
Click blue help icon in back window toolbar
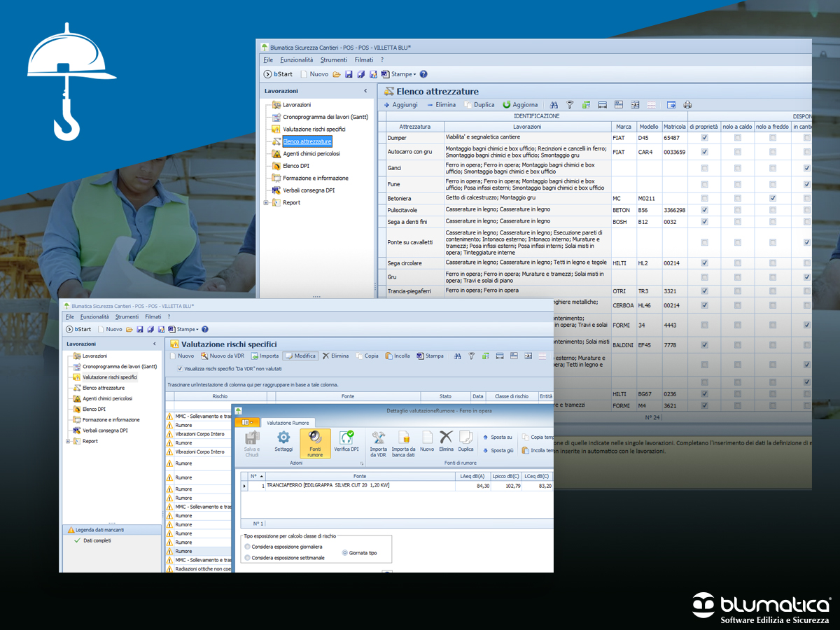point(423,74)
